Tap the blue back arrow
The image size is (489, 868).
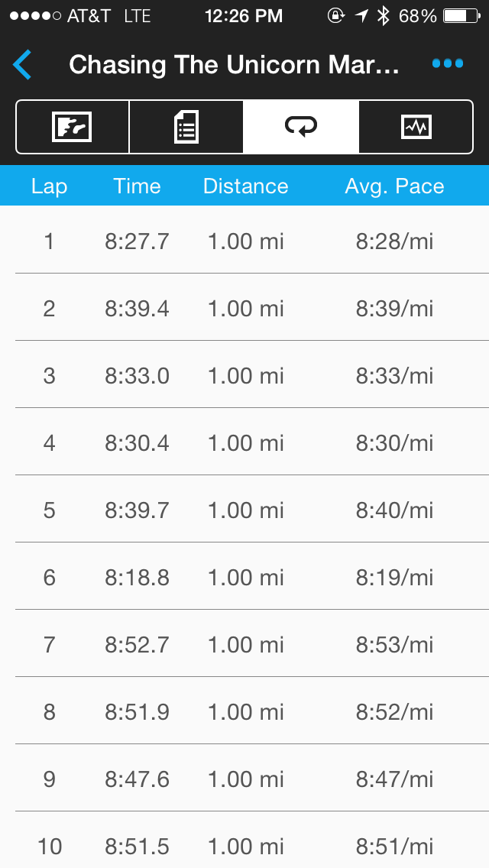click(x=23, y=65)
